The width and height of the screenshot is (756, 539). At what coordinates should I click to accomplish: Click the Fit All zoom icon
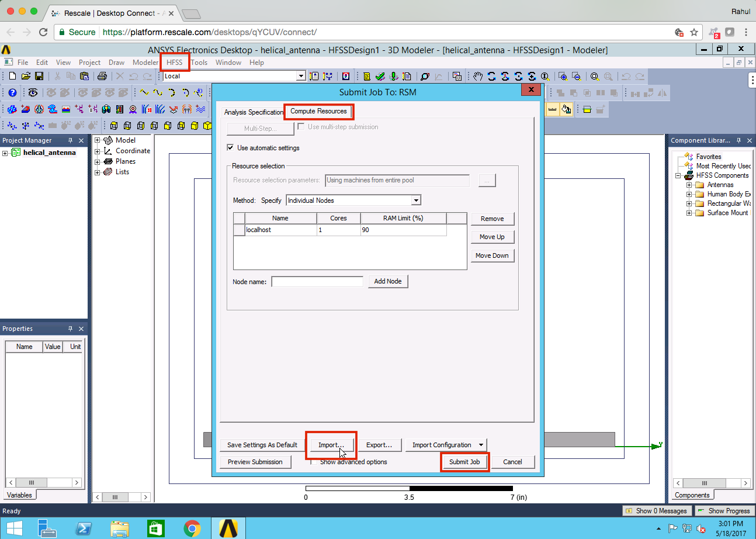point(595,76)
